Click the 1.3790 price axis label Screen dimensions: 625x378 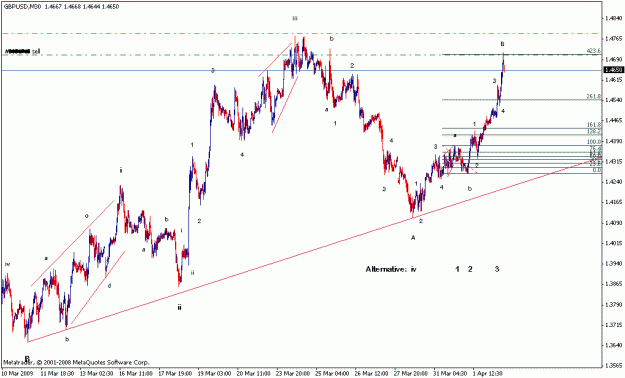(x=613, y=305)
